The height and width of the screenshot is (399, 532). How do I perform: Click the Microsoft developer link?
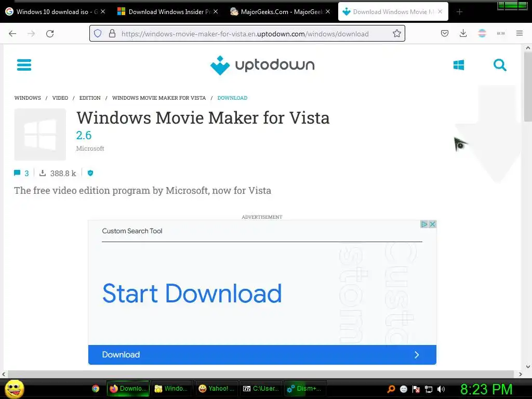90,148
